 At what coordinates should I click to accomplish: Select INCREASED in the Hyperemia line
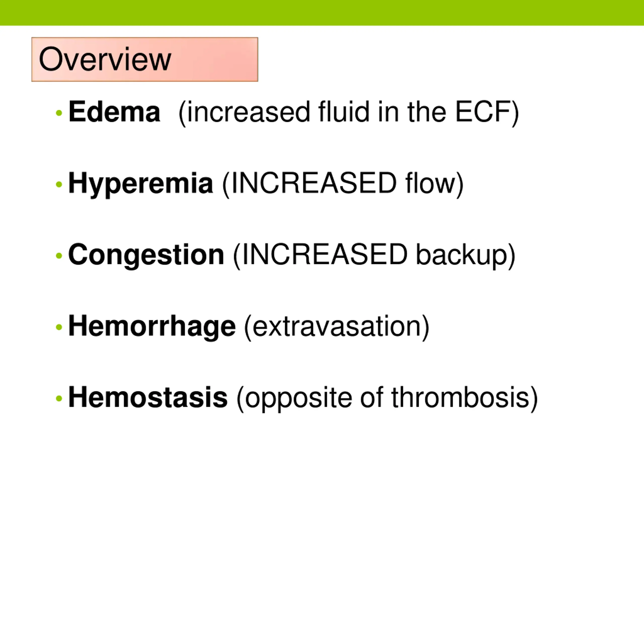tap(314, 183)
